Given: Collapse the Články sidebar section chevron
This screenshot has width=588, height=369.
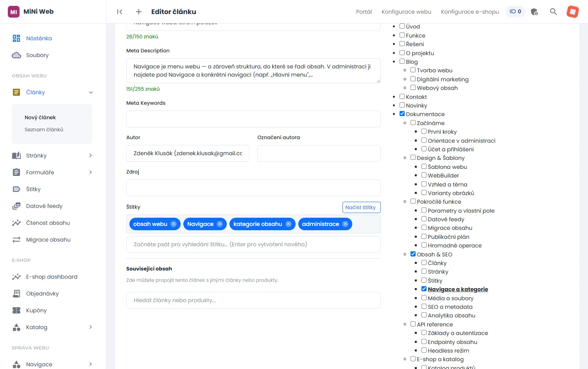Looking at the screenshot, I should [91, 93].
